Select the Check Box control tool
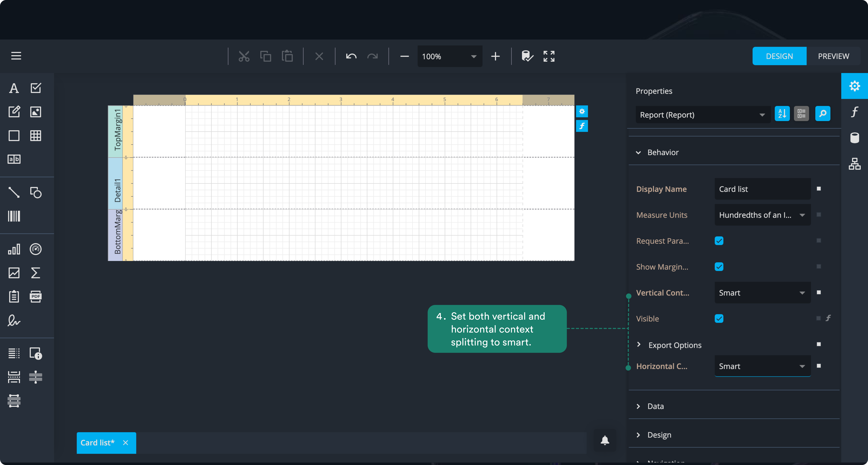868x465 pixels. coord(36,88)
